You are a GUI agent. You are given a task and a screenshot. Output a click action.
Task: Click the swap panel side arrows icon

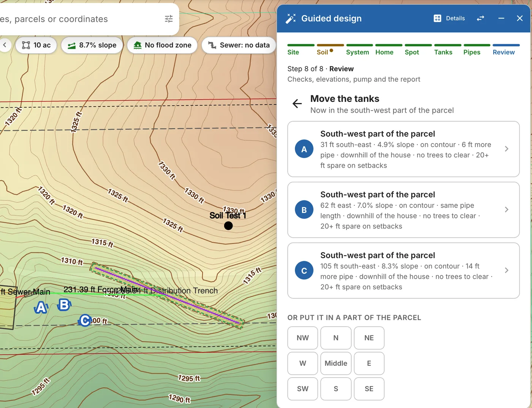pos(481,18)
